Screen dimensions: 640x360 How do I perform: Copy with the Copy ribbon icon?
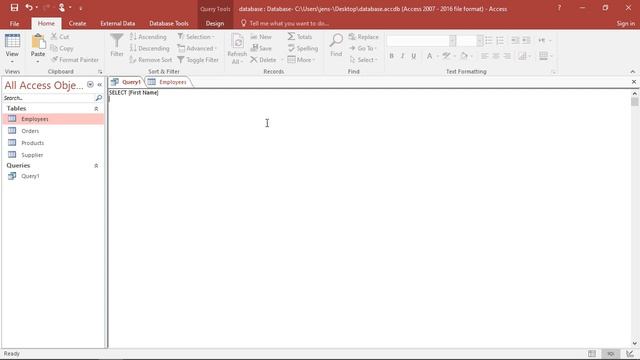[62, 48]
